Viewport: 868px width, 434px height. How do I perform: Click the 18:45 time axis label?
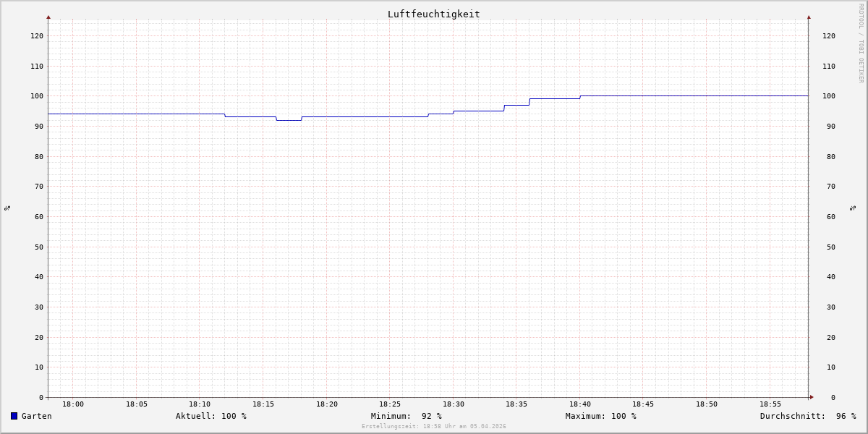point(643,404)
